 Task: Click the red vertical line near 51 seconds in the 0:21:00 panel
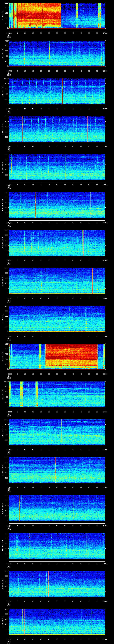91,205
